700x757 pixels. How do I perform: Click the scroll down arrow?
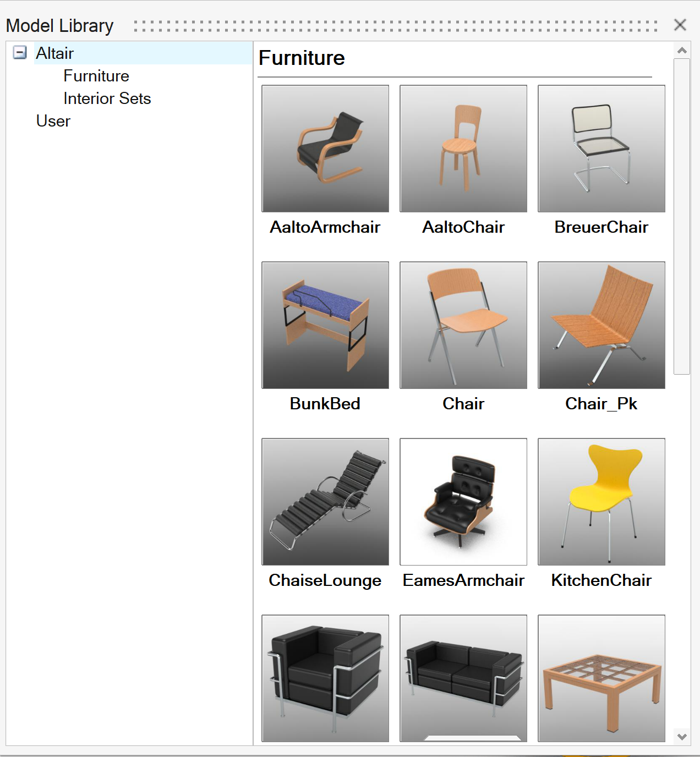[682, 737]
